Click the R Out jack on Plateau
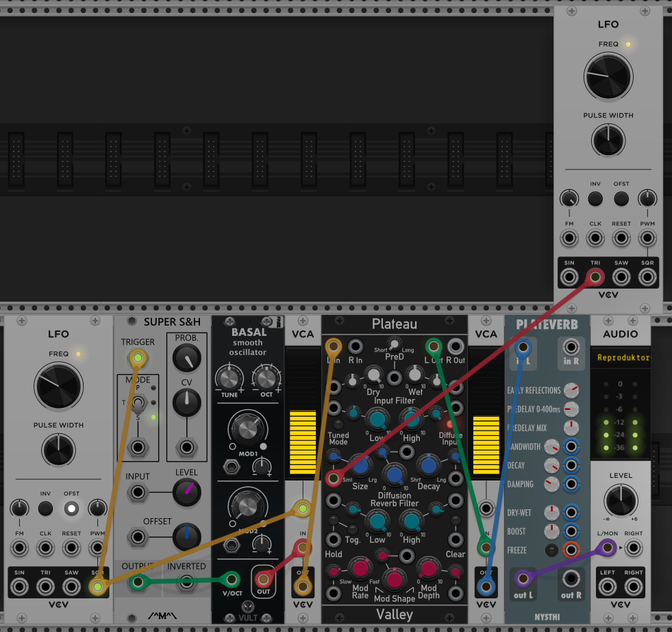Image resolution: width=672 pixels, height=632 pixels. pyautogui.click(x=456, y=346)
